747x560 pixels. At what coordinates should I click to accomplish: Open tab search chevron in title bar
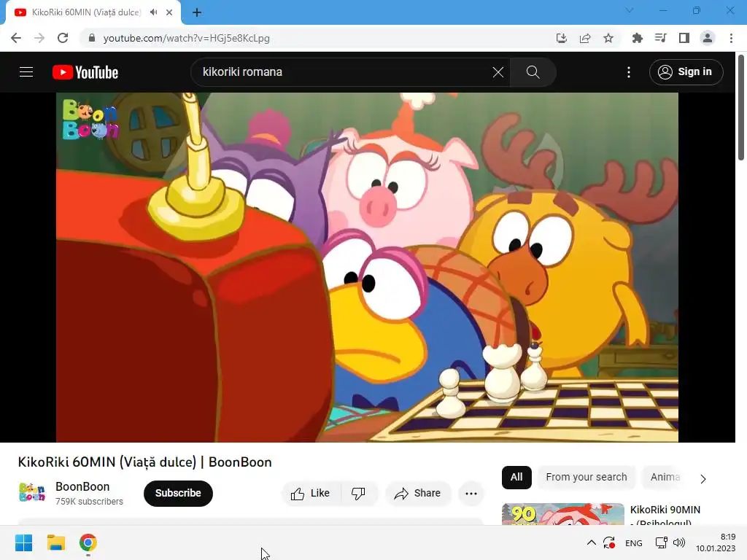(630, 10)
